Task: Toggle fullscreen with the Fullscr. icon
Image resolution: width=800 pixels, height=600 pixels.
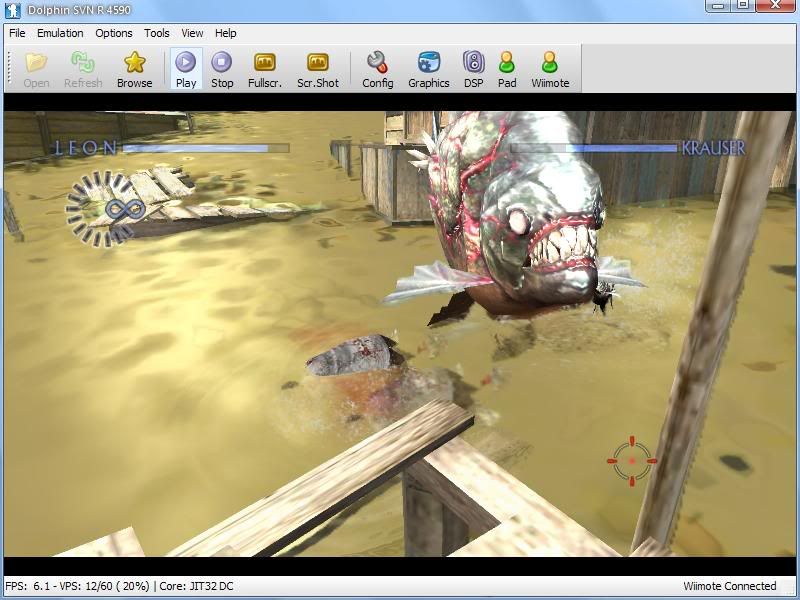Action: [265, 69]
